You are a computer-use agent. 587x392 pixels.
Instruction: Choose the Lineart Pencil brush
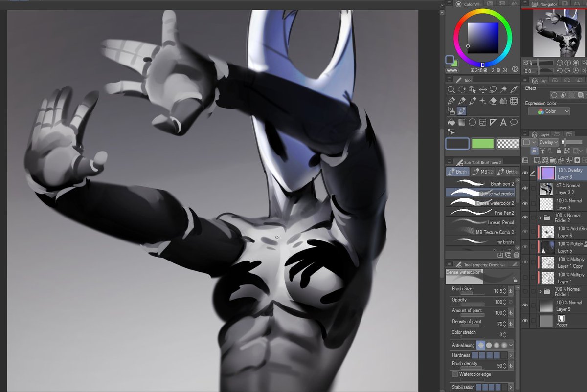(x=480, y=222)
